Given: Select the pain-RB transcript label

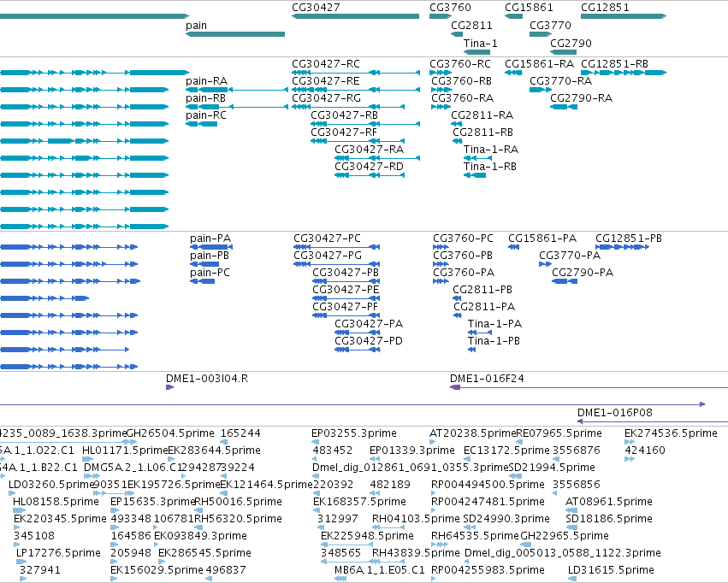Looking at the screenshot, I should point(205,98).
